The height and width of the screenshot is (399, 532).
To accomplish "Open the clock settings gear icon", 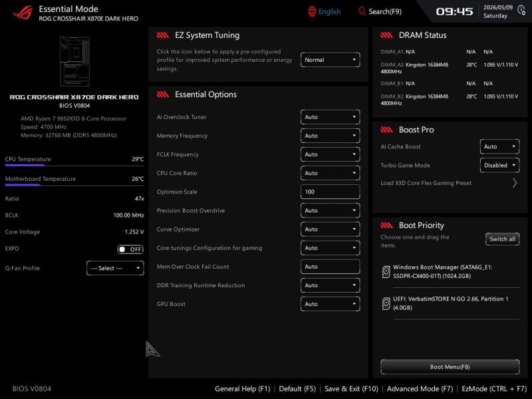I will 521,10.
